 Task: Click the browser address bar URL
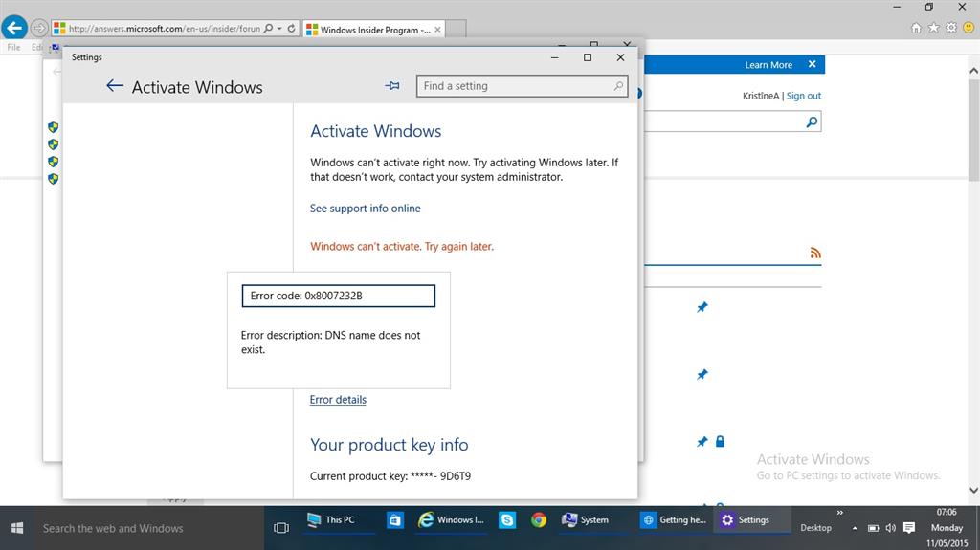165,28
